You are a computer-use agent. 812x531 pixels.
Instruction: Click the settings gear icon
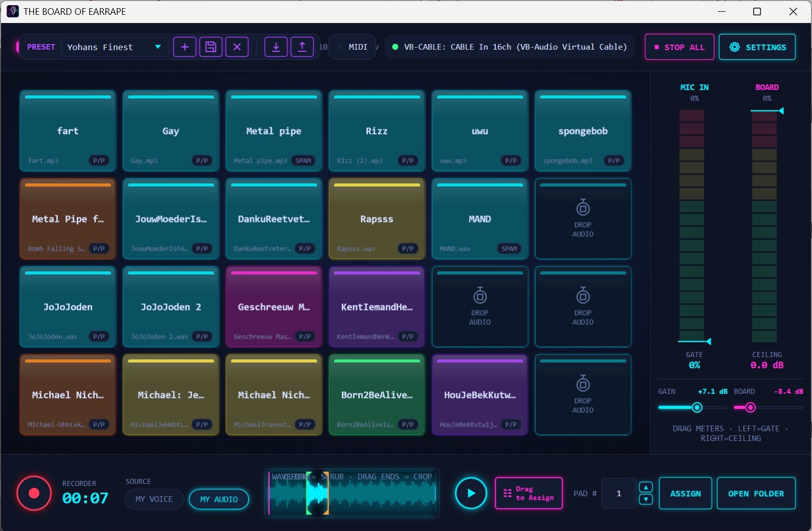[734, 47]
